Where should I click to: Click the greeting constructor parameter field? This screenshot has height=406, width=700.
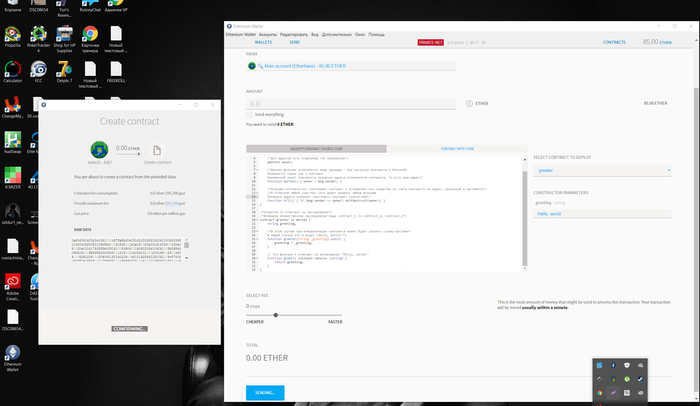pos(602,214)
